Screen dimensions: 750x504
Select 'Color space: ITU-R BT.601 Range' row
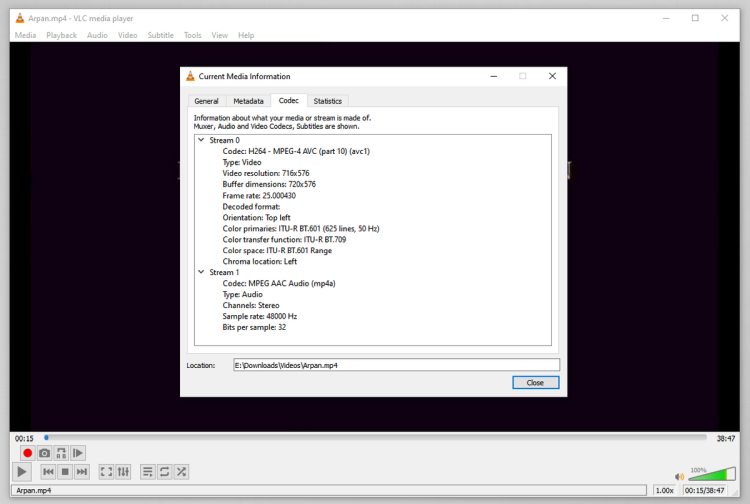[277, 250]
